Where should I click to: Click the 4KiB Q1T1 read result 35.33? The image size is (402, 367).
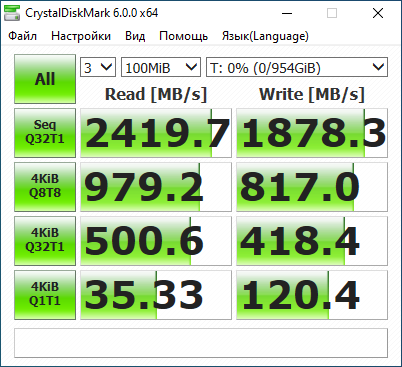(156, 295)
